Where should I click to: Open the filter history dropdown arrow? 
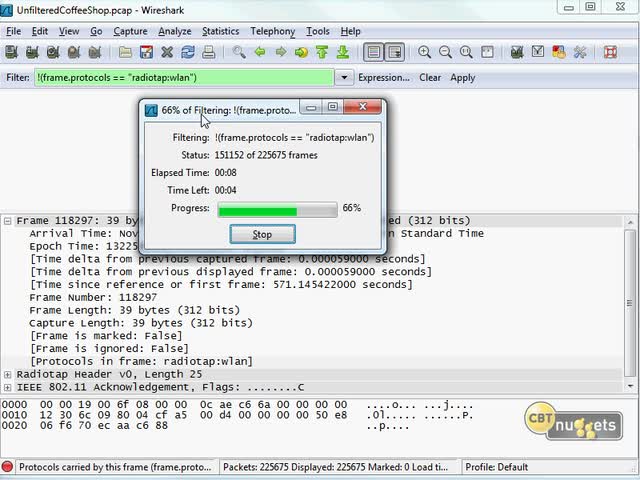[x=344, y=78]
